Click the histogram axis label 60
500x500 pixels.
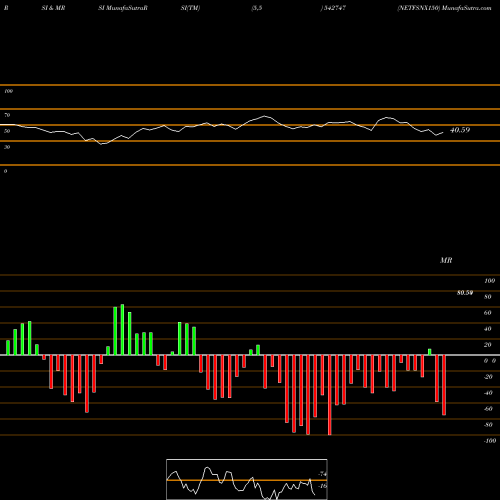click(x=487, y=313)
